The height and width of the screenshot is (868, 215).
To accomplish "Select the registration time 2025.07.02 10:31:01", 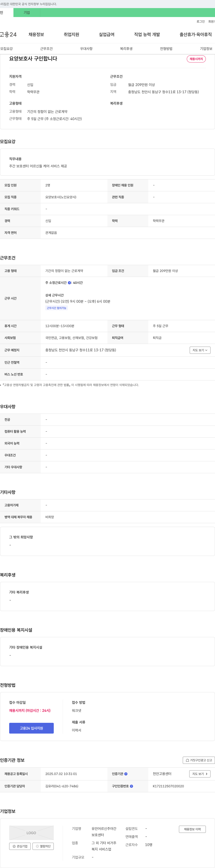I will (61, 774).
